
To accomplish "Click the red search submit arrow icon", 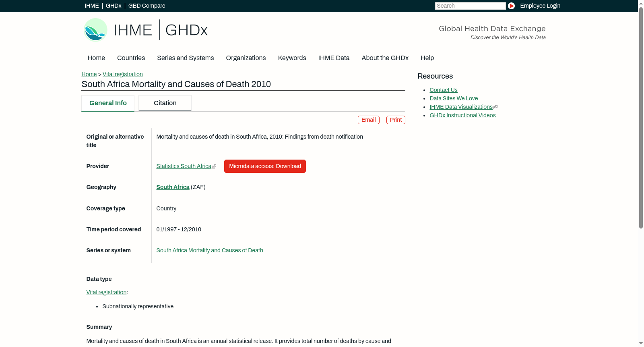I will 511,6.
